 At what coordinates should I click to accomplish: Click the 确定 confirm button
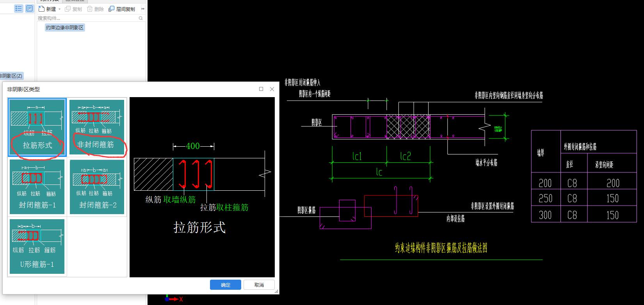(225, 285)
